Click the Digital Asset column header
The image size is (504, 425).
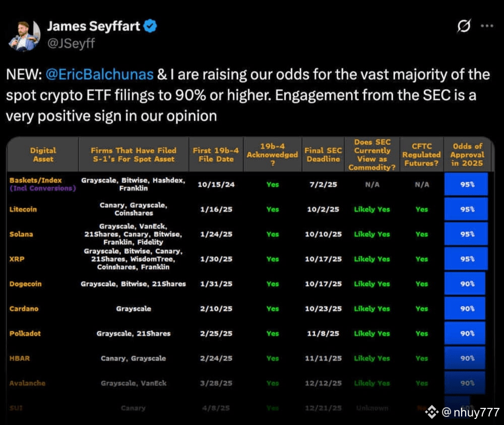click(43, 155)
